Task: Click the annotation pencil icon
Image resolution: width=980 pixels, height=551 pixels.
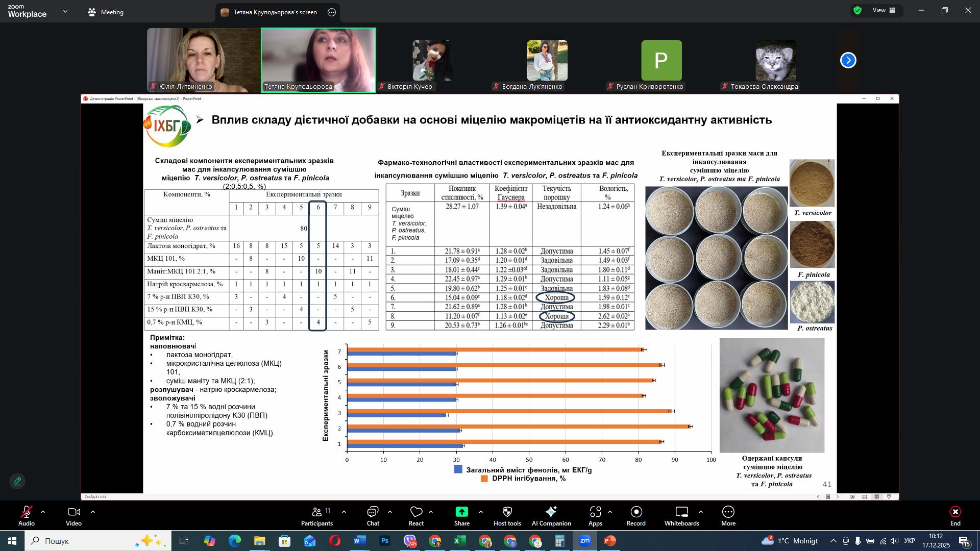Action: point(17,481)
